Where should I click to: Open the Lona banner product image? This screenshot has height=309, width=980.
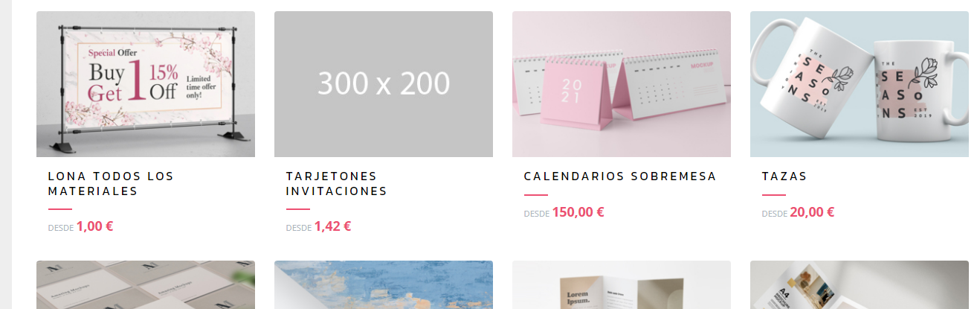(146, 84)
